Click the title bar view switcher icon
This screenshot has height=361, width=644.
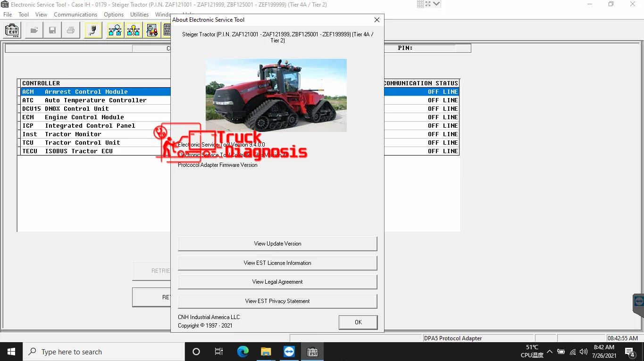[x=428, y=4]
